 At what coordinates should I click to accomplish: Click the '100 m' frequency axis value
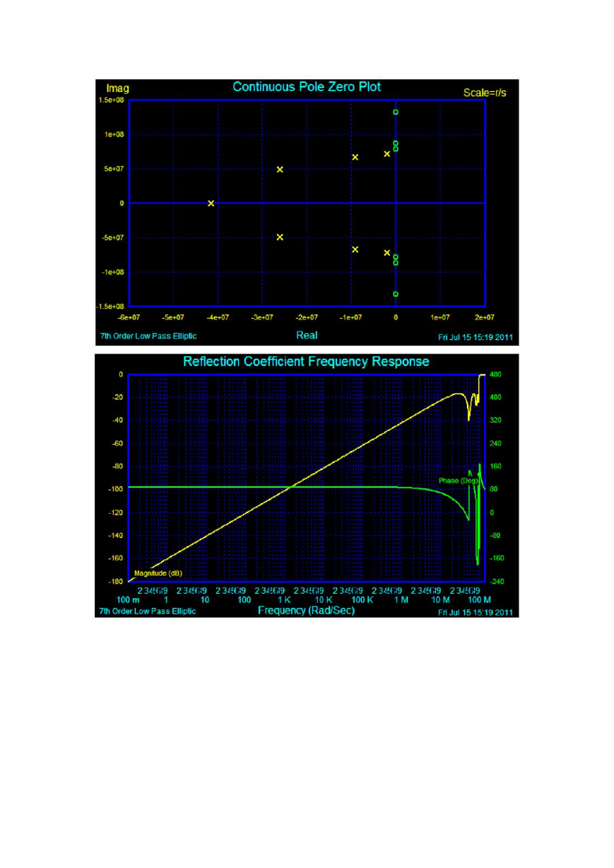click(x=128, y=600)
